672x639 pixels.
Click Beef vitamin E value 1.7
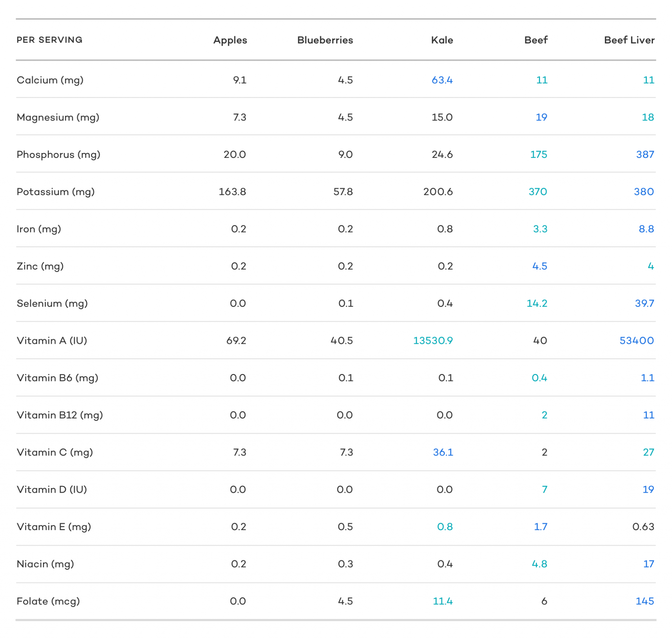pos(540,527)
